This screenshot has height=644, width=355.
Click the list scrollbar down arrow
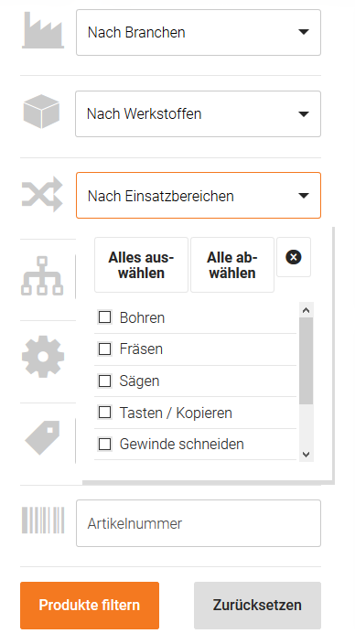(306, 455)
